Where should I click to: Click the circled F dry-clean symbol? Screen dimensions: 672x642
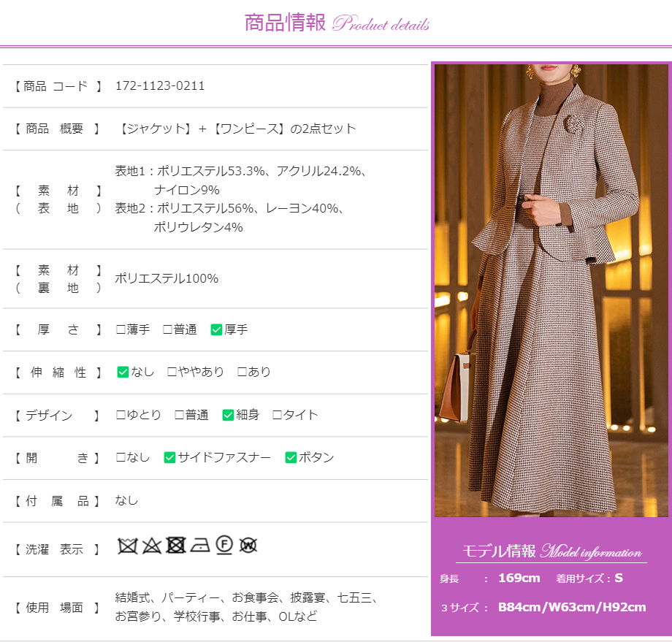(224, 546)
